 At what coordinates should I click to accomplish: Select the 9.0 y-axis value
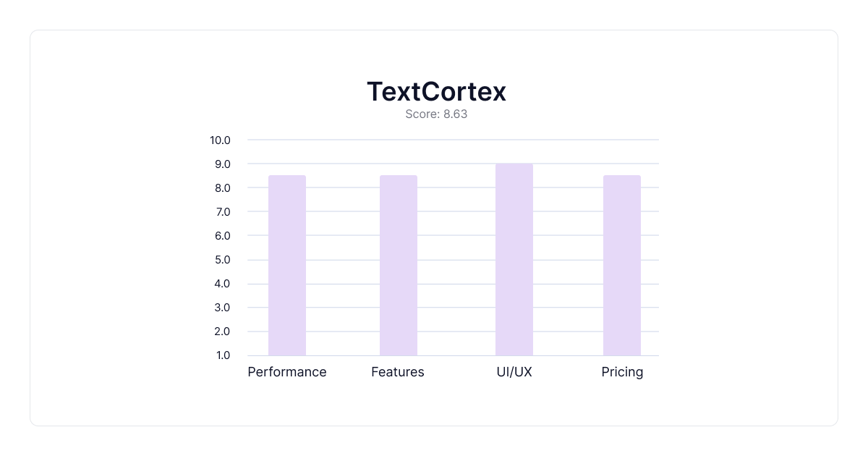(222, 164)
